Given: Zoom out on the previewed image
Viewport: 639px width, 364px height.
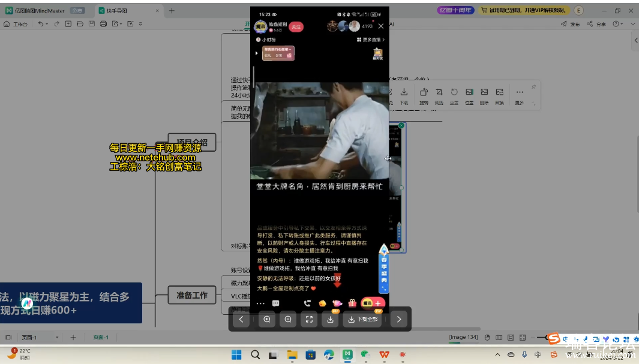Looking at the screenshot, I should coord(288,320).
